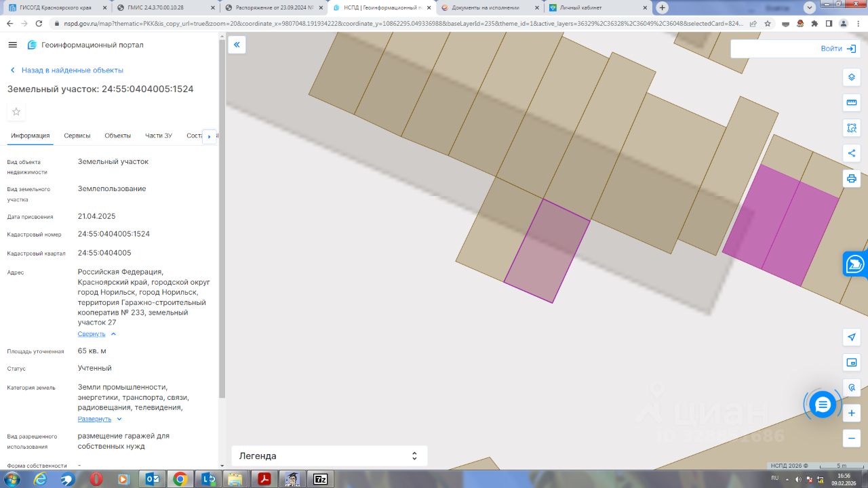This screenshot has width=868, height=488.
Task: Zoom in on the map
Action: pyautogui.click(x=852, y=413)
